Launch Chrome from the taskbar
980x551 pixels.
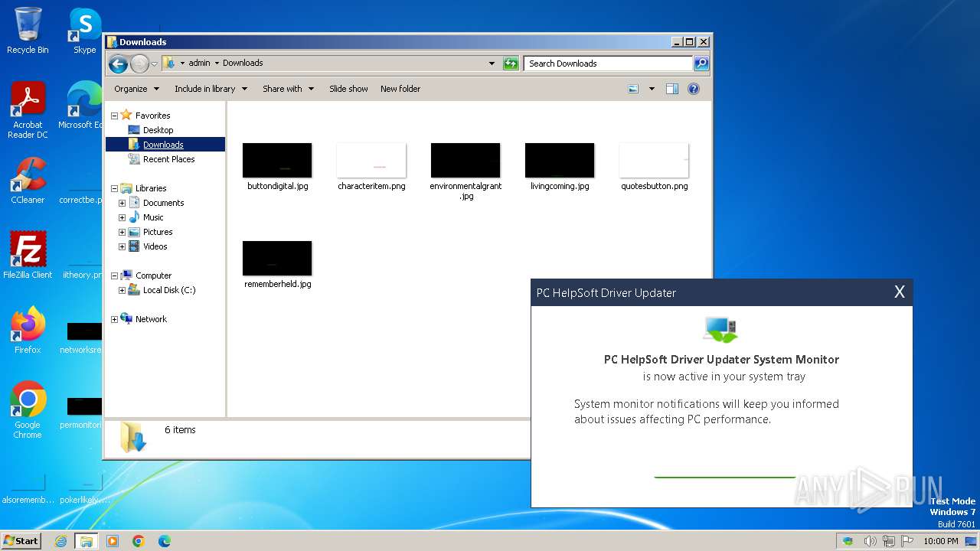tap(138, 541)
